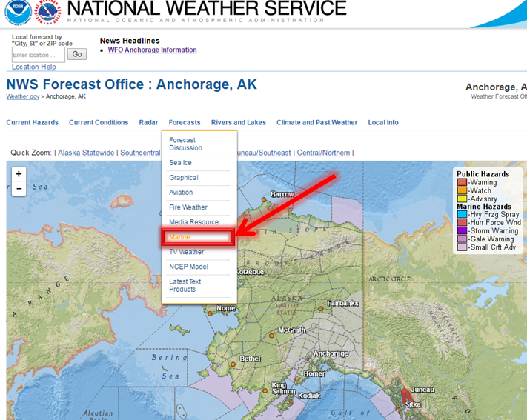Viewport: 527px width, 420px height.
Task: Select Graphical from Forecasts dropdown
Action: 184,178
